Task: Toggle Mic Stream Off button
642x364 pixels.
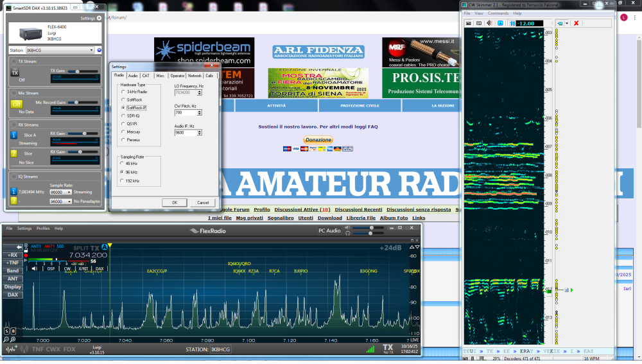Action: click(17, 104)
